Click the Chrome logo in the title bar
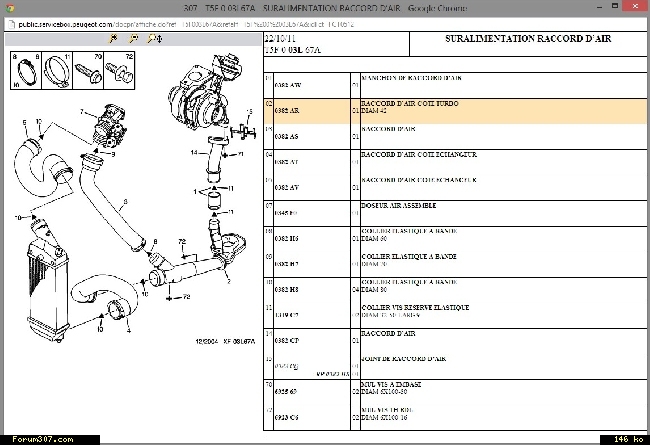 pos(10,8)
